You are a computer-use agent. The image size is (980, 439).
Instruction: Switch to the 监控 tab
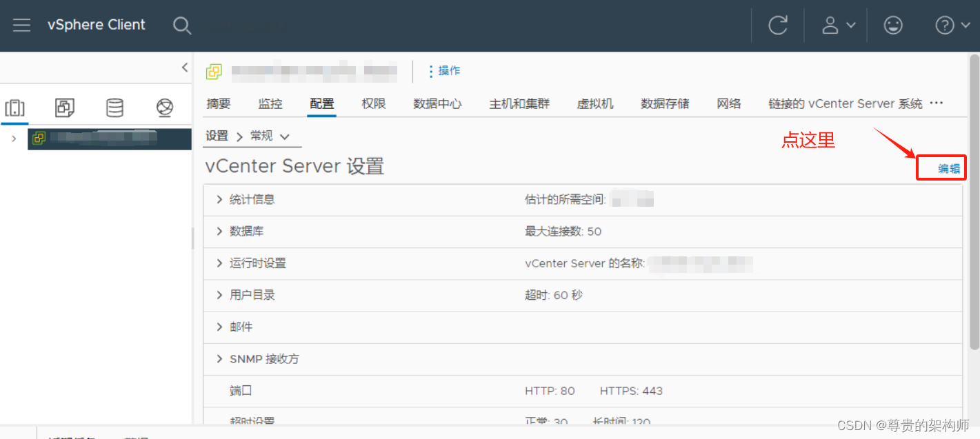[x=270, y=103]
